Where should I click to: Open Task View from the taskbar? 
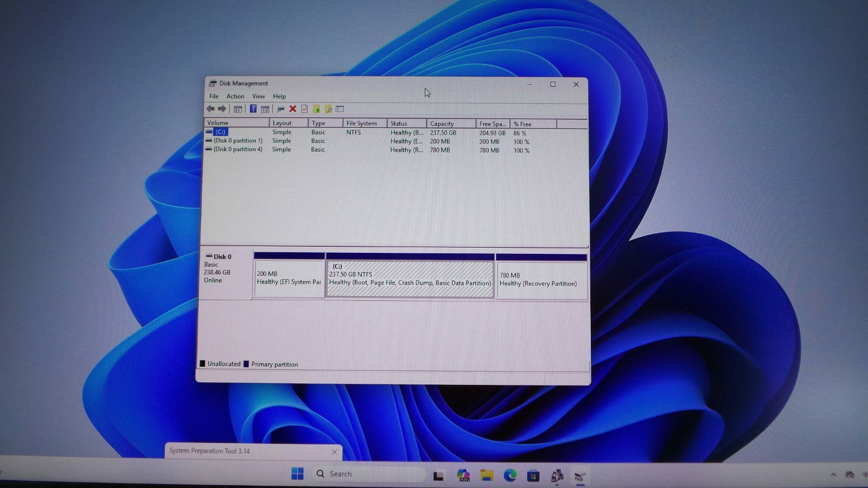[x=438, y=476]
